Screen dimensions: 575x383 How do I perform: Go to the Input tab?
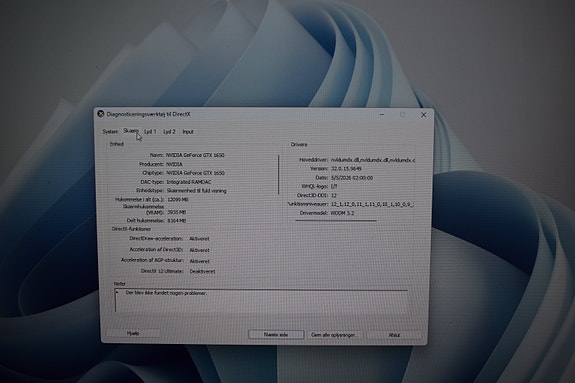188,131
